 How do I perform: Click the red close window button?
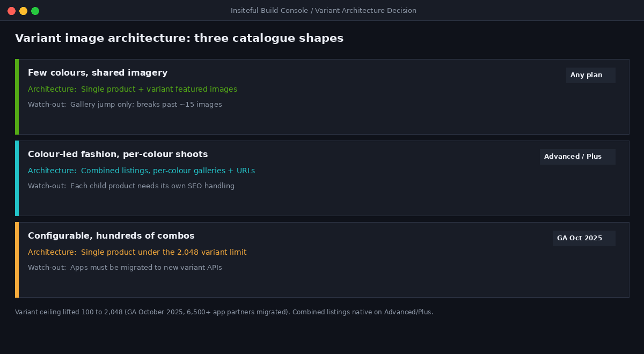pos(11,11)
